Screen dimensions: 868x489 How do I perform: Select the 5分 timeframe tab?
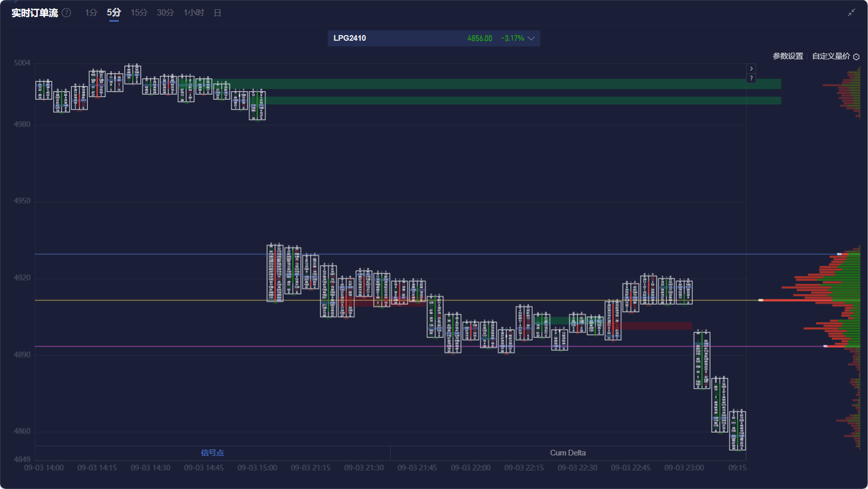[114, 12]
